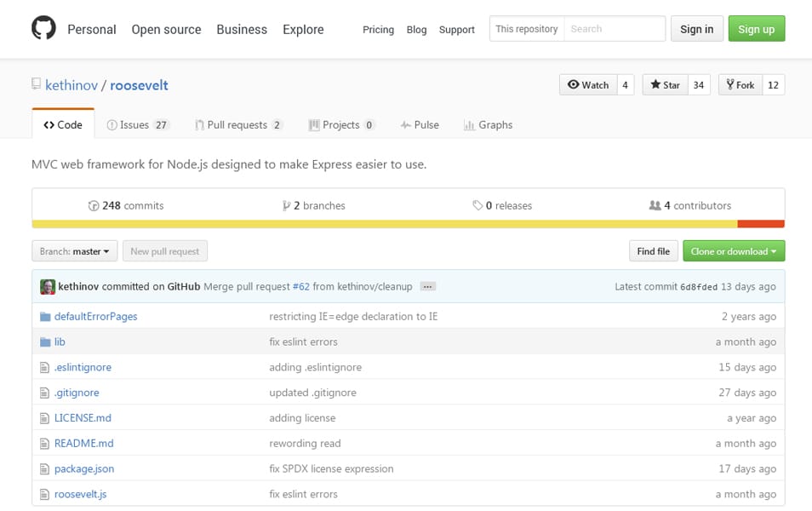Click the commits history clock icon

(x=94, y=206)
